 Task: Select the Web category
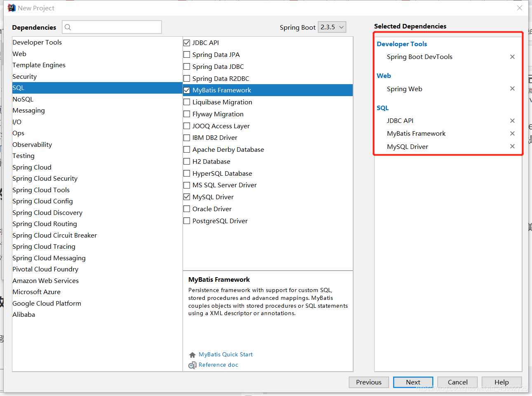pos(97,54)
